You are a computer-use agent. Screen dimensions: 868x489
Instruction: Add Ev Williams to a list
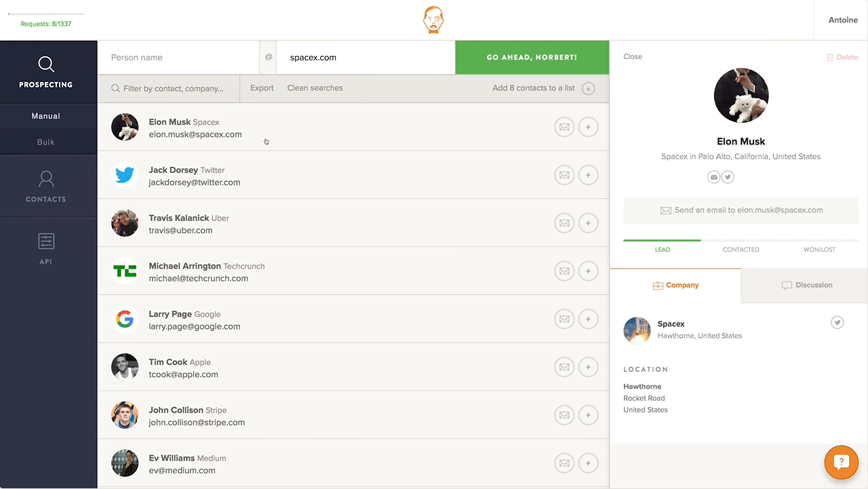pyautogui.click(x=589, y=463)
